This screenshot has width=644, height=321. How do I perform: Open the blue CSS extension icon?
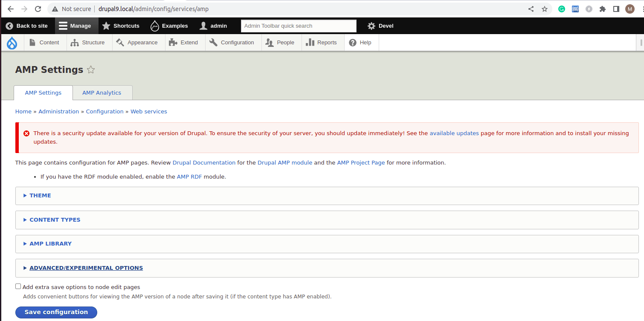(x=575, y=9)
